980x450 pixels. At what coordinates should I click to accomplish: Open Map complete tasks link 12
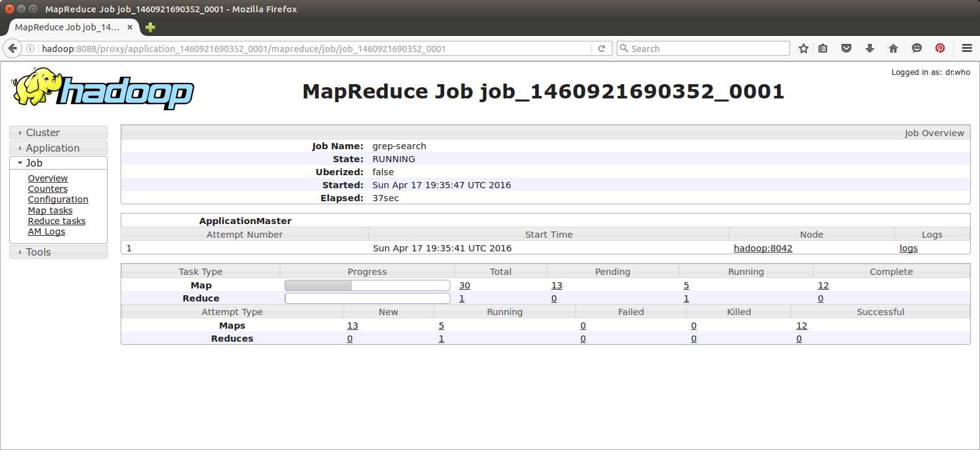[823, 285]
